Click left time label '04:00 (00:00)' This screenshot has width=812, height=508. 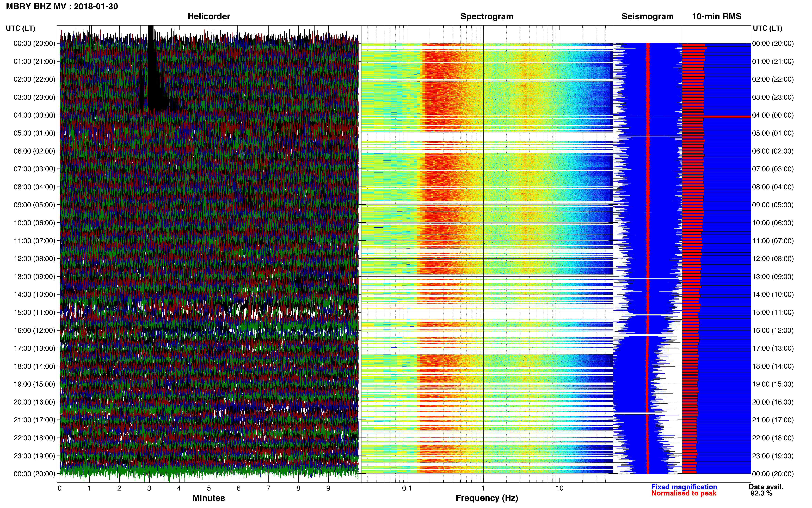coord(34,115)
